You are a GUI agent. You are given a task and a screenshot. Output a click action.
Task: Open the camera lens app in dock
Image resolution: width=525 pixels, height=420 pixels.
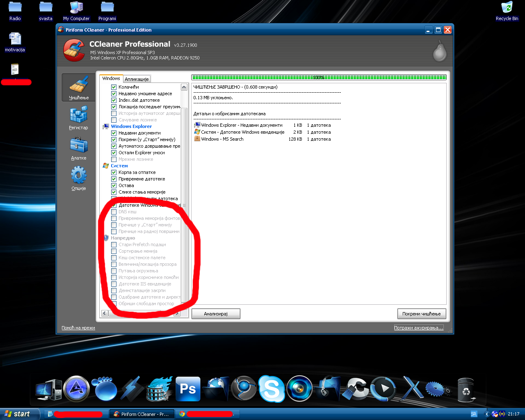(299, 388)
